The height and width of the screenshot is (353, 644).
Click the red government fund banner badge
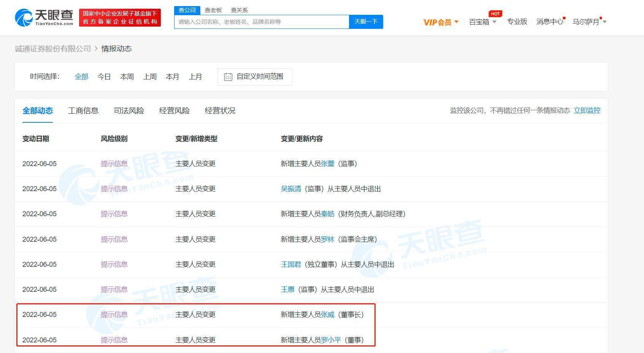coord(120,18)
